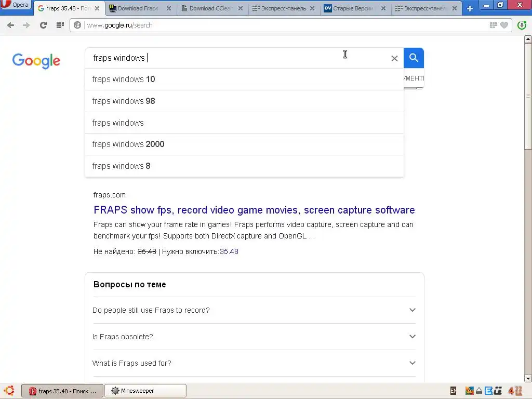Image resolution: width=532 pixels, height=399 pixels.
Task: Choose suggestion 'fraps windows 98'
Action: coord(244,101)
